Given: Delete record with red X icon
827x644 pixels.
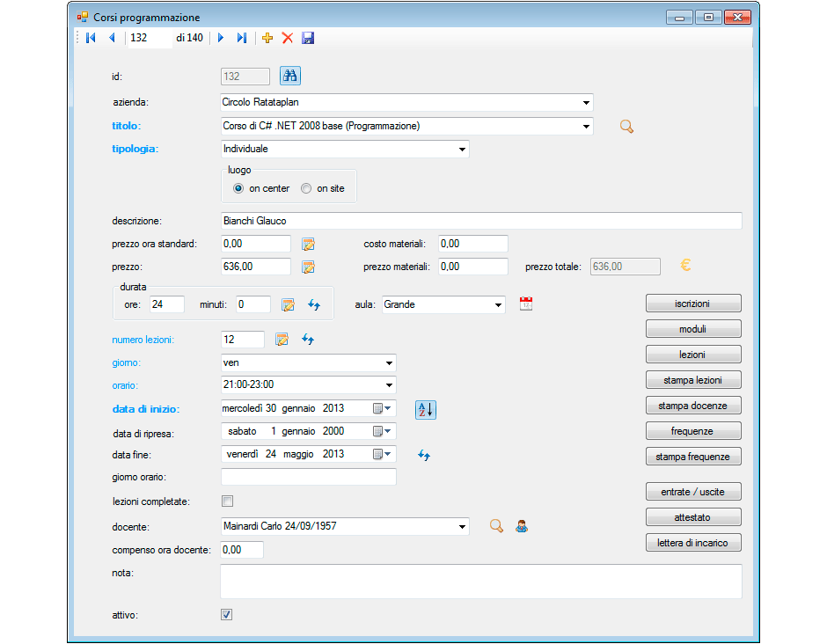Looking at the screenshot, I should point(288,38).
